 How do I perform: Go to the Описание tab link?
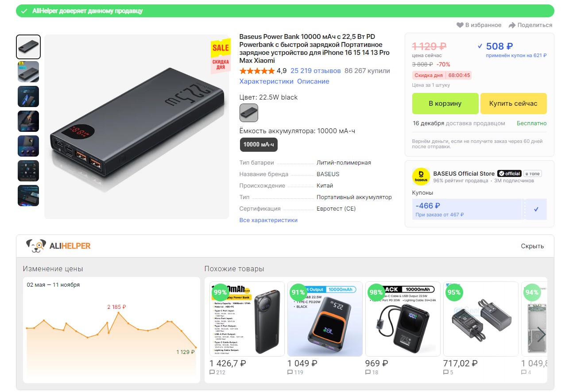(313, 81)
